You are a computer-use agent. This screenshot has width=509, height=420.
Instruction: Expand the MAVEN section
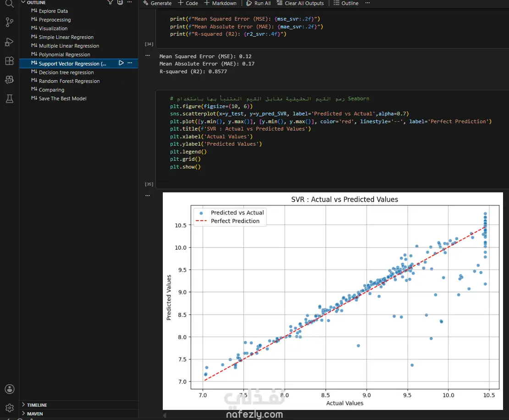coord(33,414)
